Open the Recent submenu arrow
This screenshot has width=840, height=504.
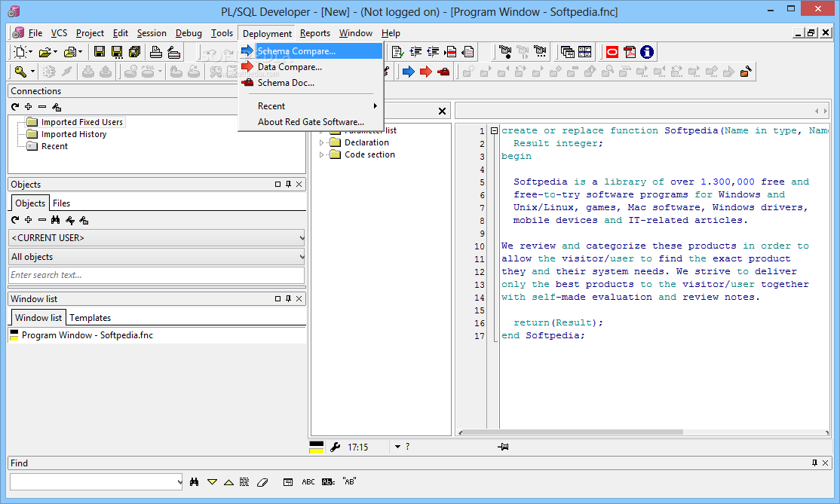click(376, 106)
